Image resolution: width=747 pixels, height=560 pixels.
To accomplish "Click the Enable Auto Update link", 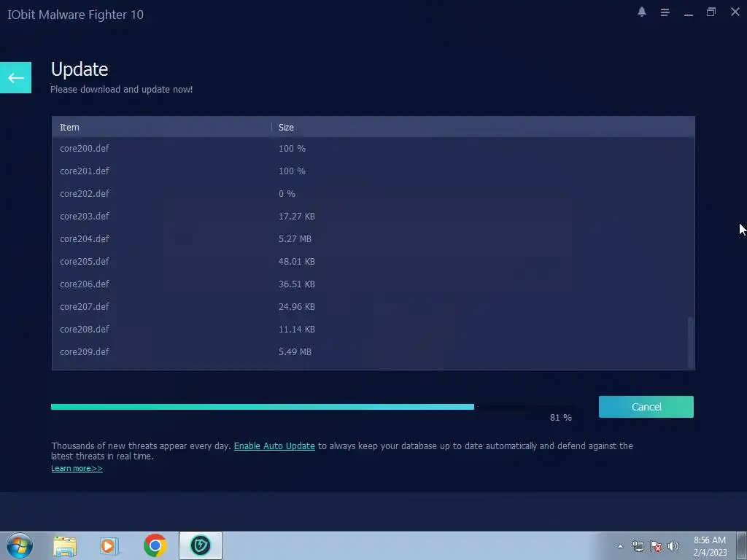I will pos(274,446).
